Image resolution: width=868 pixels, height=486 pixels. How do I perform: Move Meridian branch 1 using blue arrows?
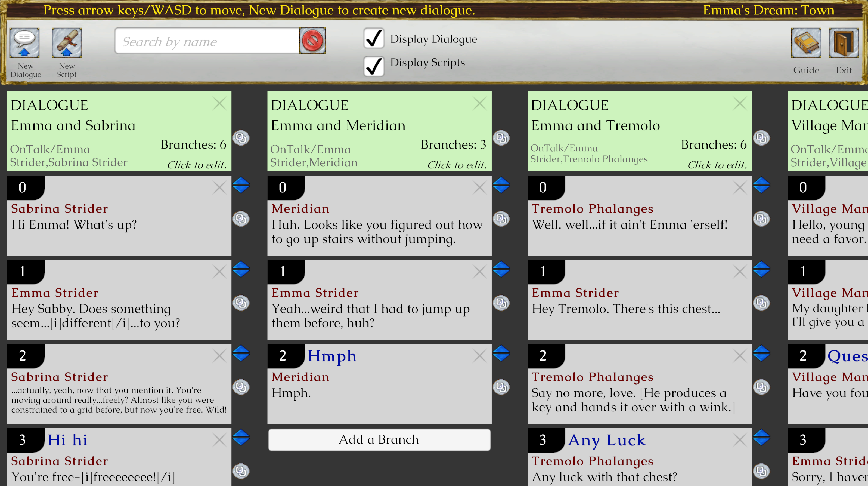click(501, 269)
